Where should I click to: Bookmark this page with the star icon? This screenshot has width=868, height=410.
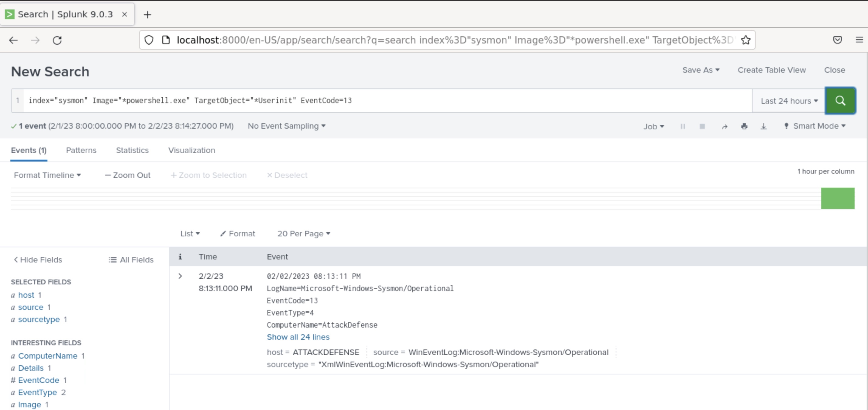pos(746,40)
